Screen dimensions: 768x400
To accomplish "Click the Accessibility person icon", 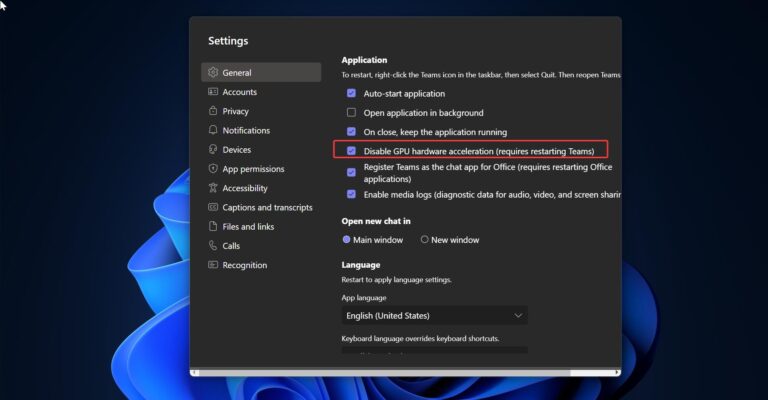I will [x=213, y=188].
